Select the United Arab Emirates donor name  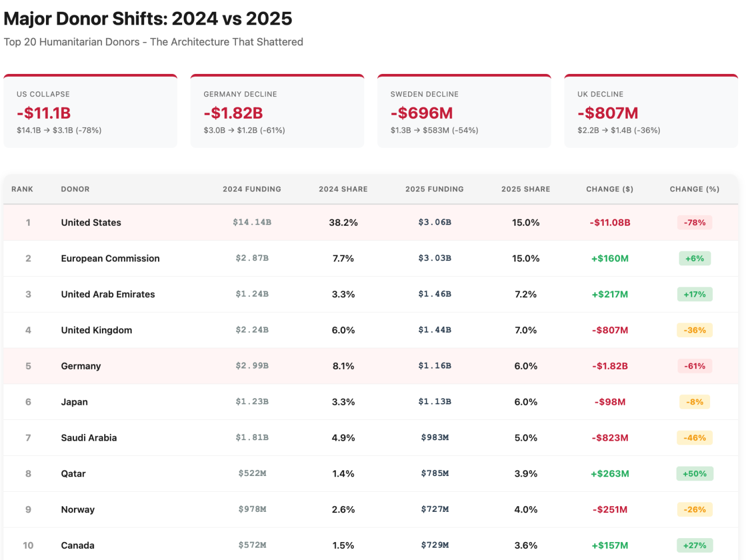(x=108, y=294)
